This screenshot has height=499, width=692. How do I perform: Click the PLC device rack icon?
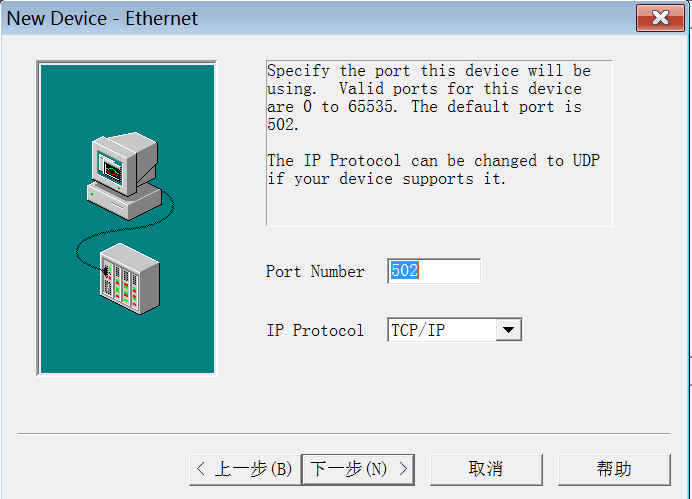click(130, 271)
